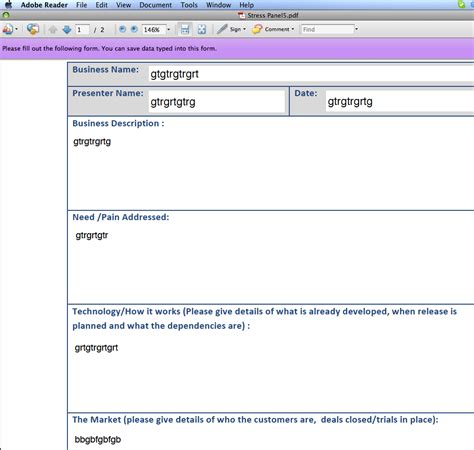
Task: Click the zoom out minus button
Action: [x=122, y=29]
